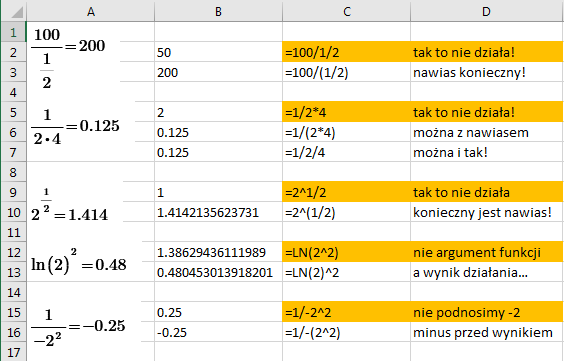The image size is (564, 361).
Task: Select column D header
Action: pos(487,12)
